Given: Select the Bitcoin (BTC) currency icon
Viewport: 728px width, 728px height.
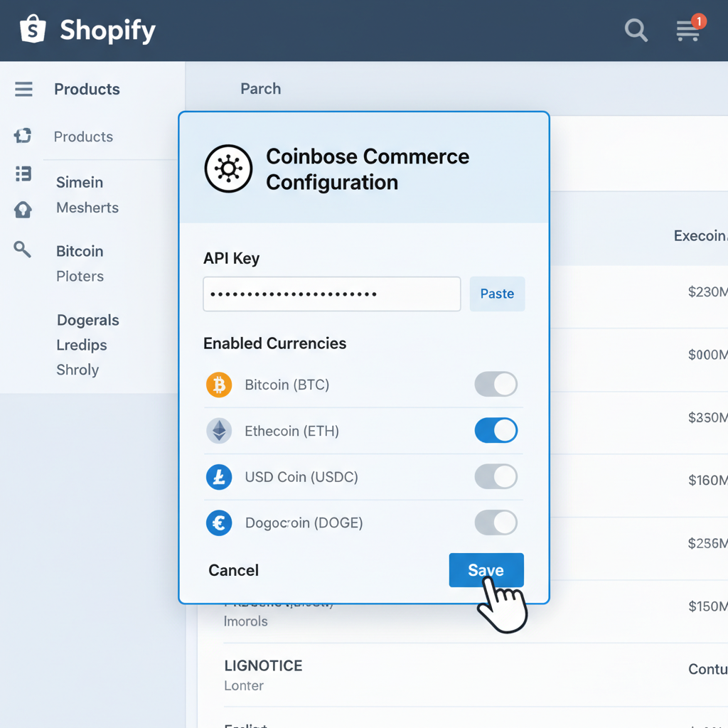Looking at the screenshot, I should pos(219,384).
